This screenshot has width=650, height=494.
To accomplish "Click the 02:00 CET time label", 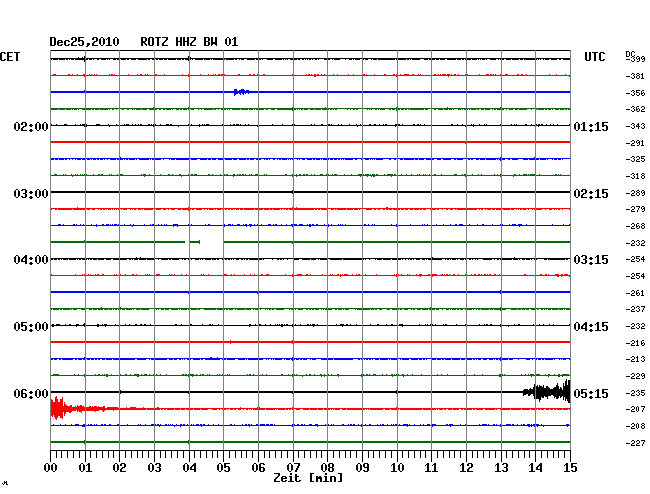I will pyautogui.click(x=31, y=126).
